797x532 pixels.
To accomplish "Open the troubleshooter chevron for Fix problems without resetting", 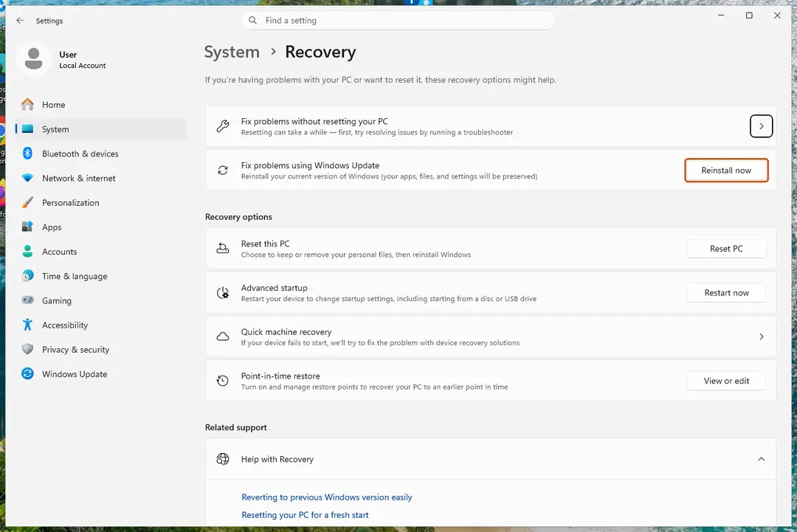I will point(761,126).
